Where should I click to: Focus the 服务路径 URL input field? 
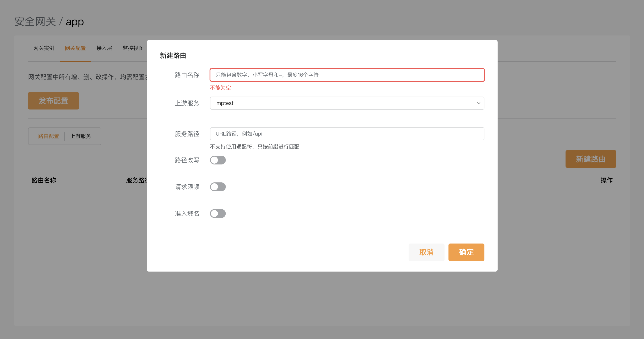click(x=347, y=134)
